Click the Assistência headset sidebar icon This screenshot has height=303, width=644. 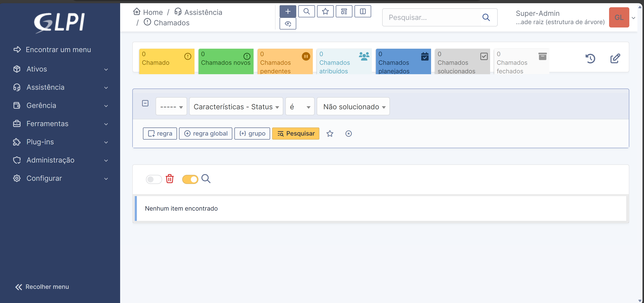point(17,87)
